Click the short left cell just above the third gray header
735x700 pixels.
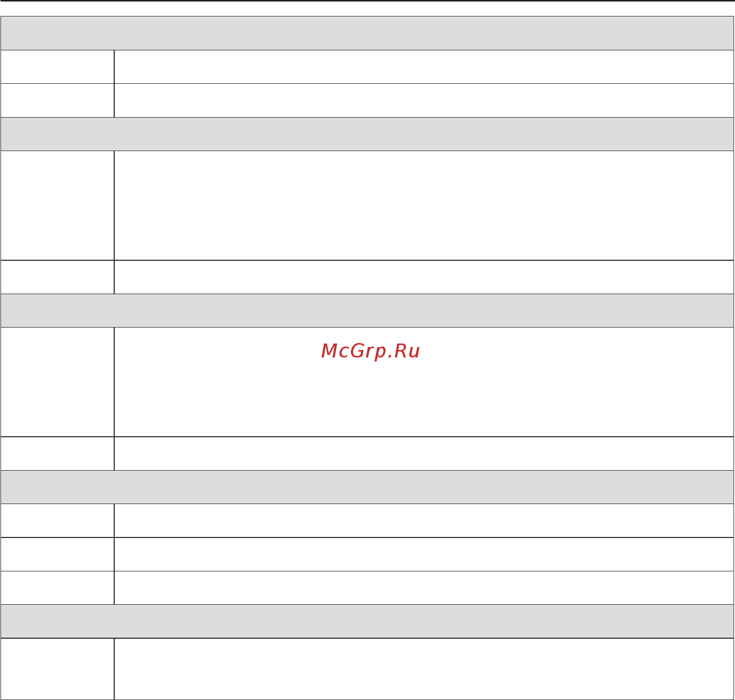click(57, 277)
